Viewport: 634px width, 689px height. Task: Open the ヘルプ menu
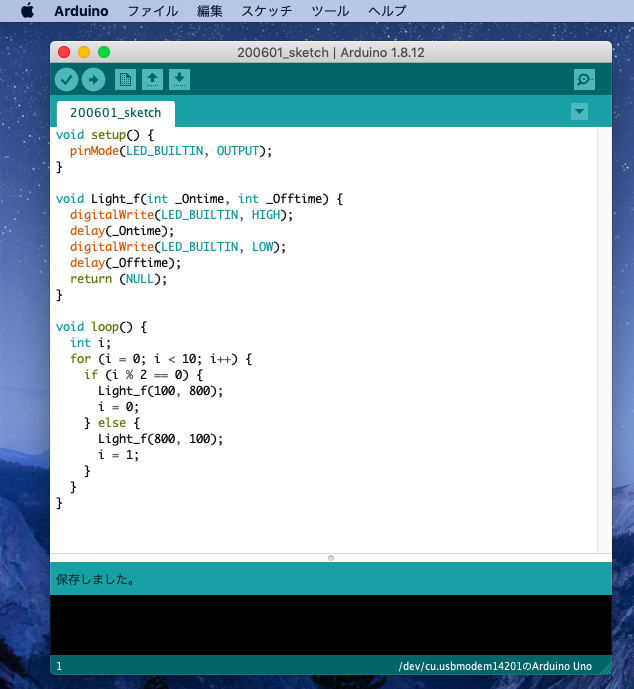click(387, 11)
